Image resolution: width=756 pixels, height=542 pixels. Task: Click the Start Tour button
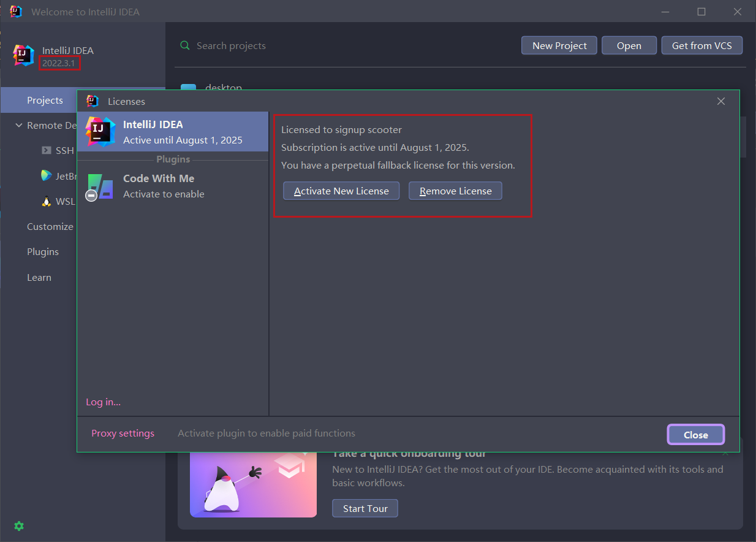tap(365, 509)
